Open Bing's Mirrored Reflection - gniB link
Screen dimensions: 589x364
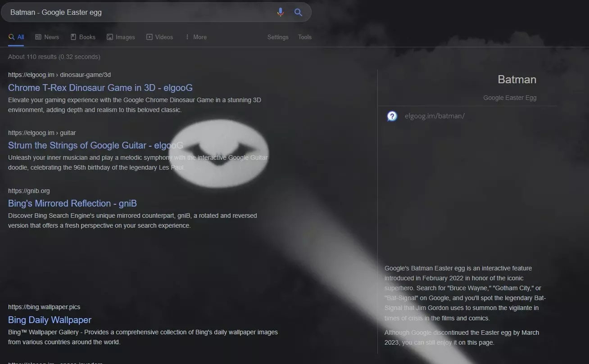coord(72,203)
